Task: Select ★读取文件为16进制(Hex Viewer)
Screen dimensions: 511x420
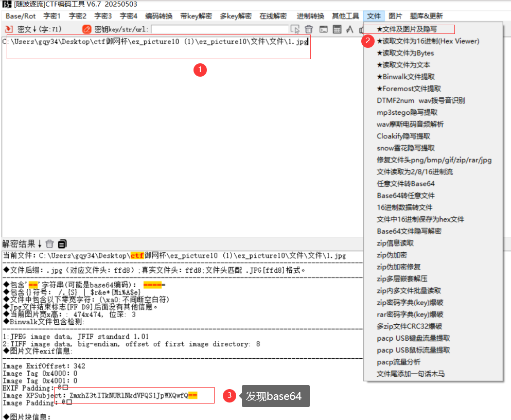Action: (x=433, y=41)
